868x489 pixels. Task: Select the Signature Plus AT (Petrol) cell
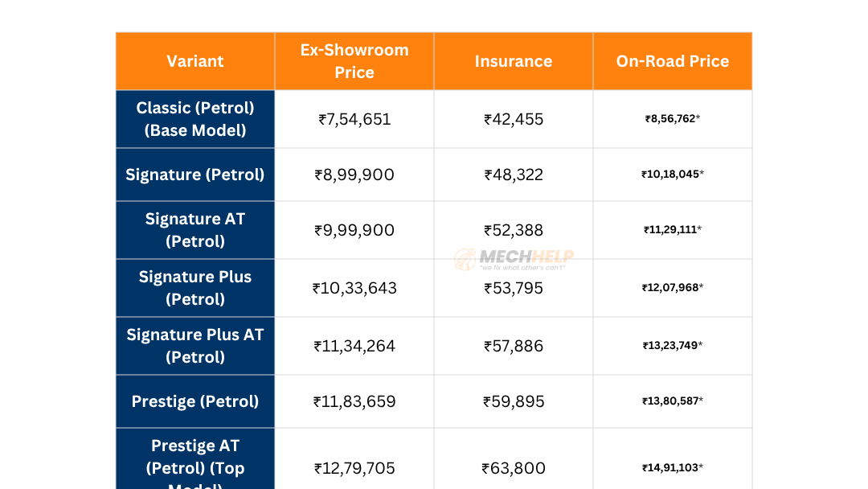[195, 346]
